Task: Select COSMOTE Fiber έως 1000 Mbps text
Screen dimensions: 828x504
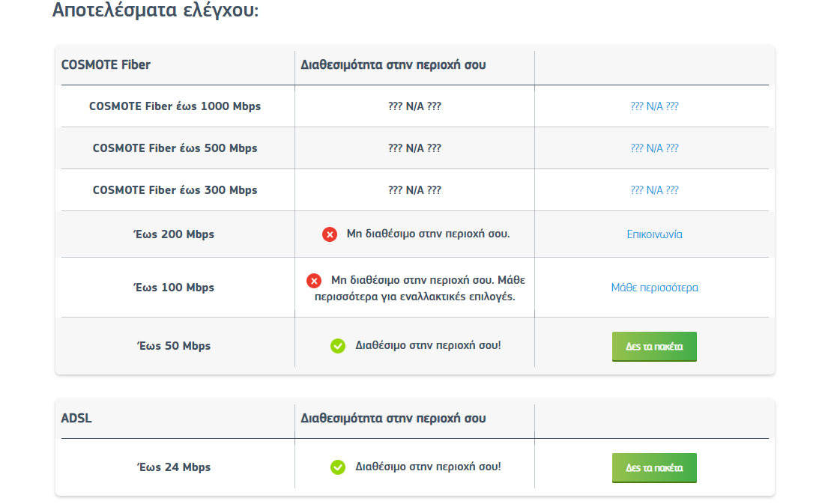Action: [x=175, y=106]
